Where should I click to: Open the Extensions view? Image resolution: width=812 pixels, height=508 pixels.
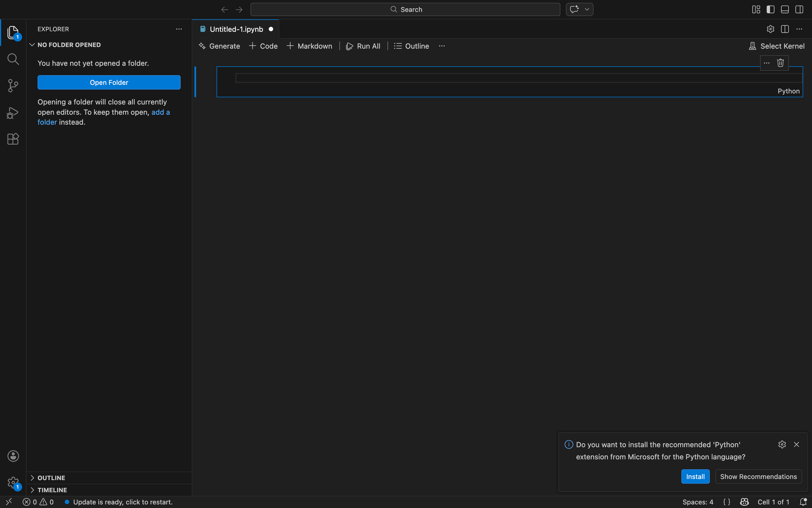tap(13, 139)
